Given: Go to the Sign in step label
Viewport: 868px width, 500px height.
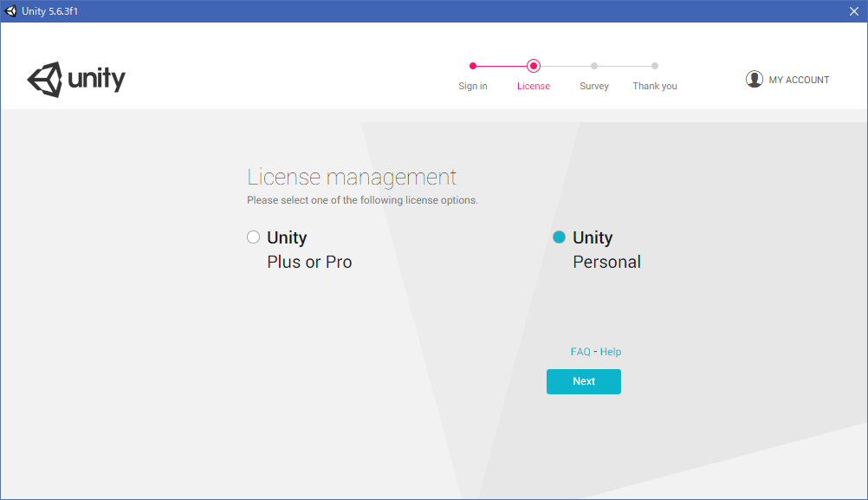Looking at the screenshot, I should (x=473, y=86).
